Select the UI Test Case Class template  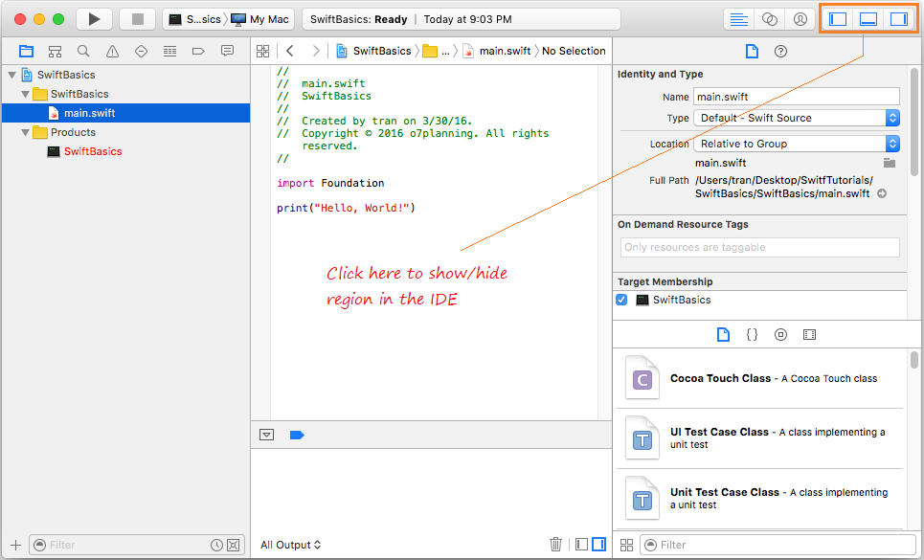coord(759,438)
